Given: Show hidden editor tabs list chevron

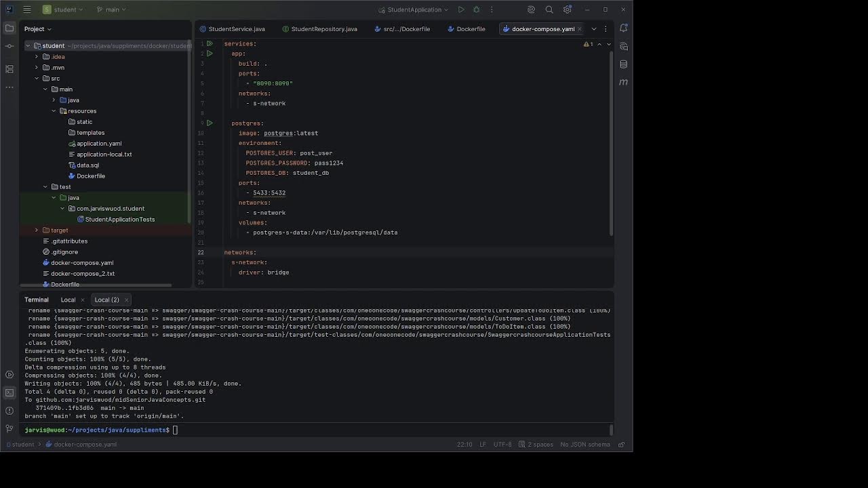Looking at the screenshot, I should [x=593, y=29].
